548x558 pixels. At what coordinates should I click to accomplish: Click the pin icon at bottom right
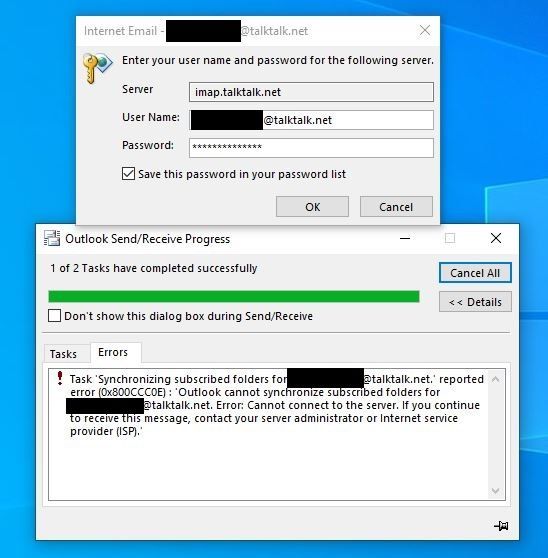(x=501, y=526)
